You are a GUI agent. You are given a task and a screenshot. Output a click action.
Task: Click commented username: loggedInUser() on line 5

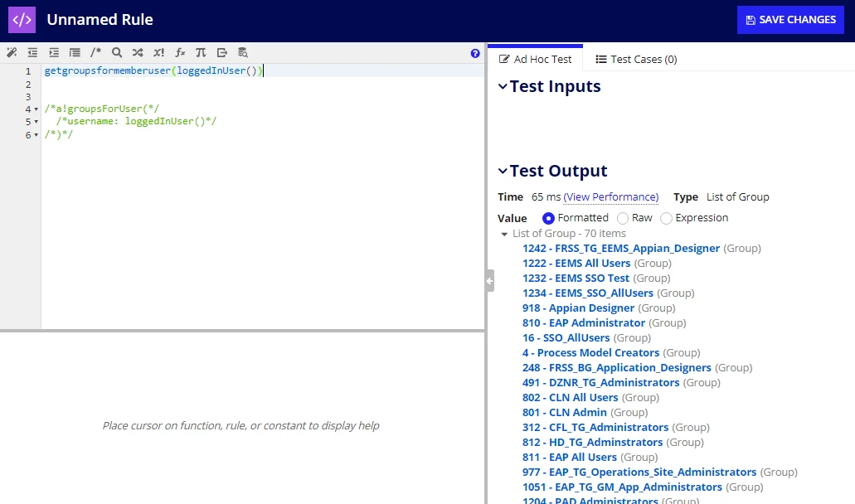pyautogui.click(x=136, y=122)
